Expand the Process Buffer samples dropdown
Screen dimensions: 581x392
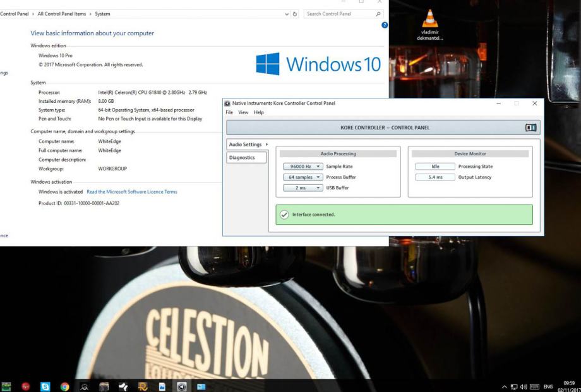tap(303, 177)
